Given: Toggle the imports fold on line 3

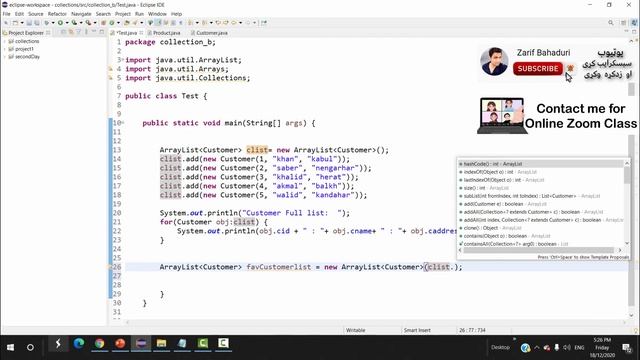Looking at the screenshot, I should [123, 60].
